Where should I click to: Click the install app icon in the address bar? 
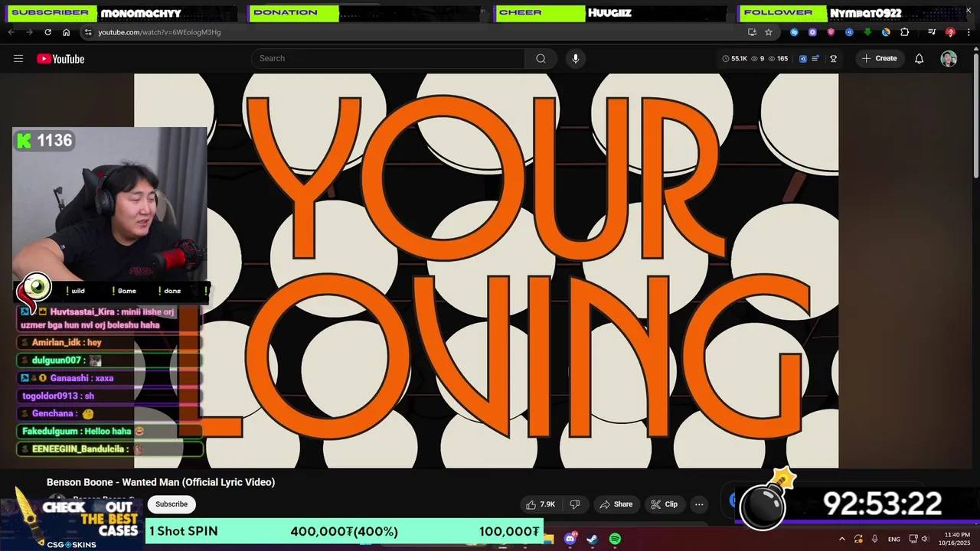point(752,32)
